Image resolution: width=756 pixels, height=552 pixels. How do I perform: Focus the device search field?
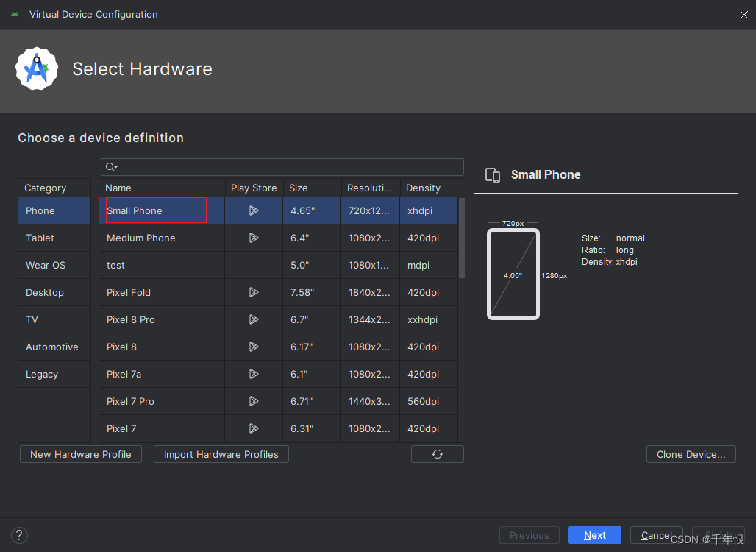pyautogui.click(x=282, y=167)
